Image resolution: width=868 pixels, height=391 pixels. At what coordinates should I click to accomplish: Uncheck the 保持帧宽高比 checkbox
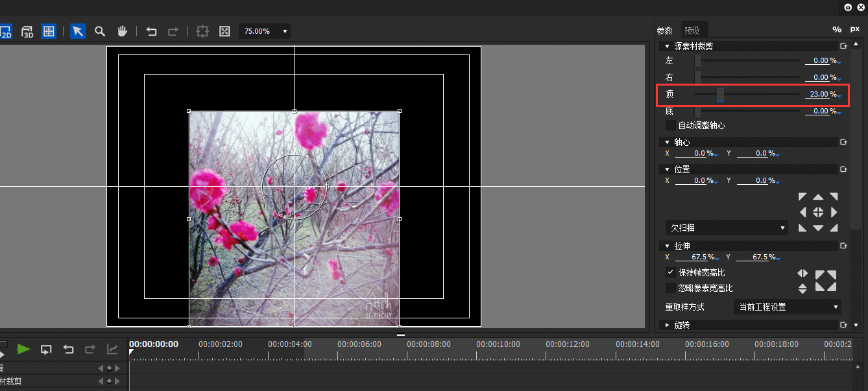pyautogui.click(x=671, y=272)
